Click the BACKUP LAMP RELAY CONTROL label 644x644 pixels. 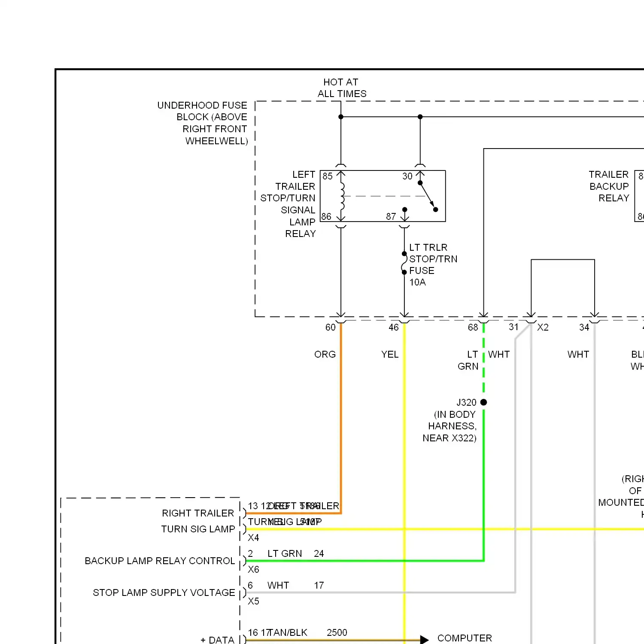(160, 561)
